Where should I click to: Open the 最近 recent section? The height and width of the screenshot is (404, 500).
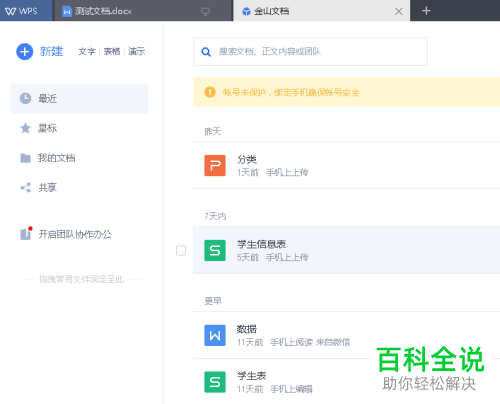coord(79,98)
